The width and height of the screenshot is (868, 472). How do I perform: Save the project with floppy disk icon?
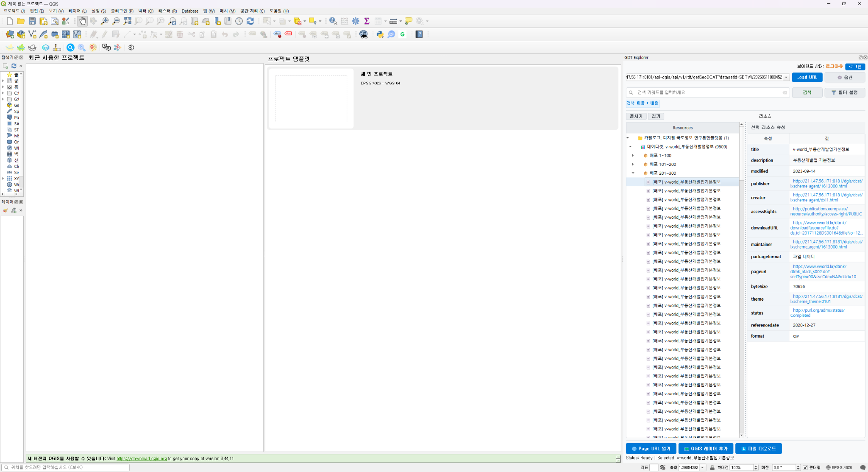(x=32, y=21)
